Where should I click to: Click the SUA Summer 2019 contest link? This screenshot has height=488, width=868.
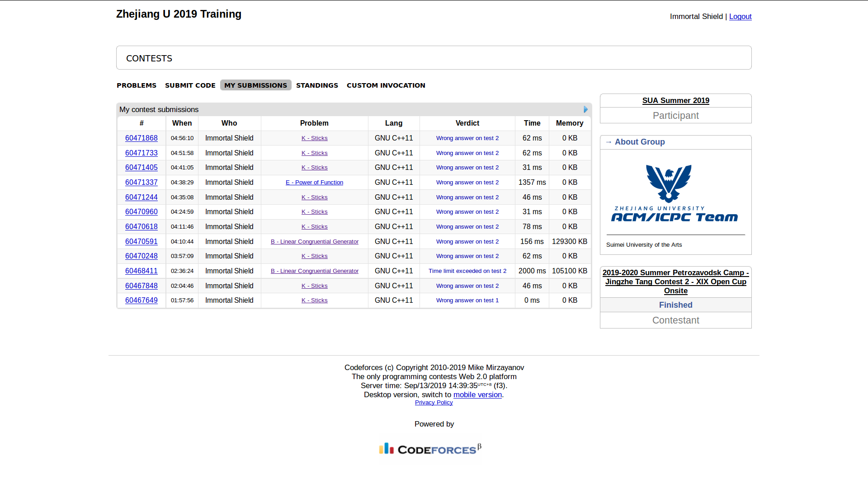[675, 100]
